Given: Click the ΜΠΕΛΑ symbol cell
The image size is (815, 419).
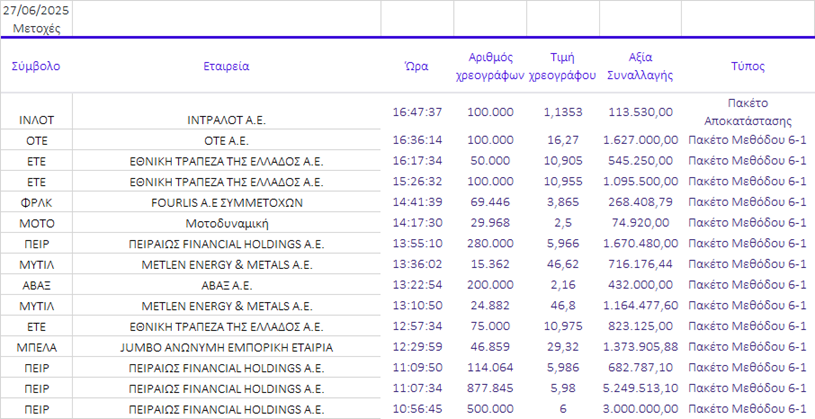Looking at the screenshot, I should (36, 348).
